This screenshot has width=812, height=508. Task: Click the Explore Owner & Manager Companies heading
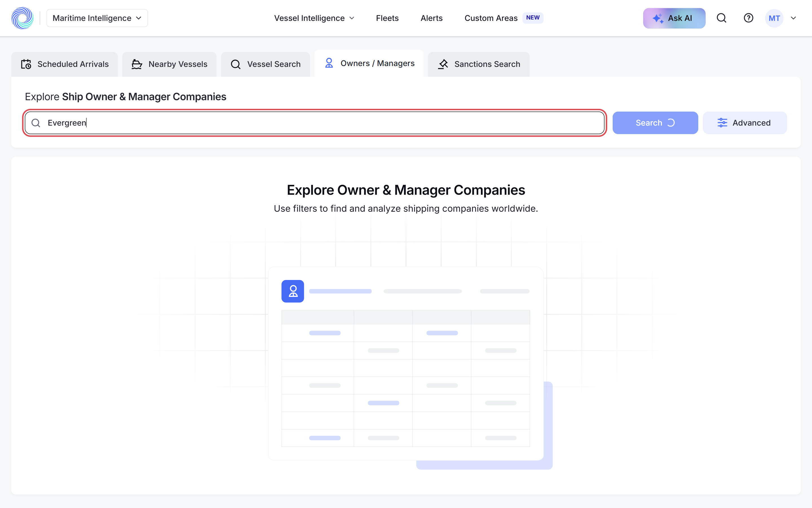tap(406, 190)
